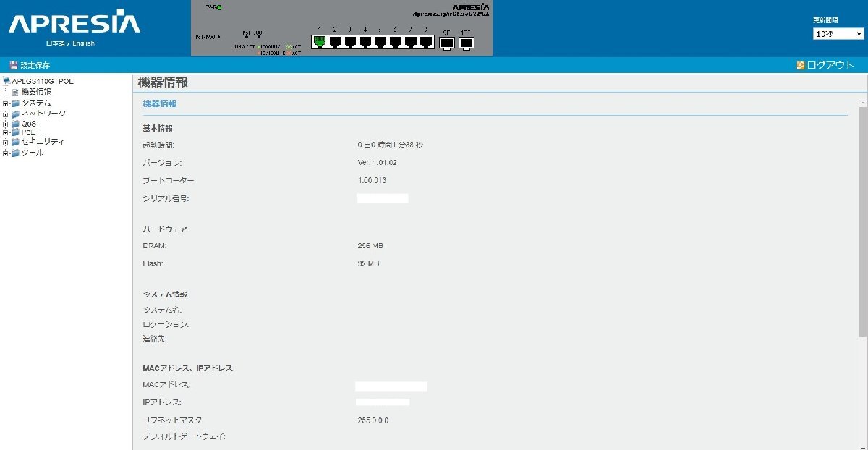868x450 pixels.
Task: Click the 機器情報 page heading
Action: pyautogui.click(x=163, y=82)
